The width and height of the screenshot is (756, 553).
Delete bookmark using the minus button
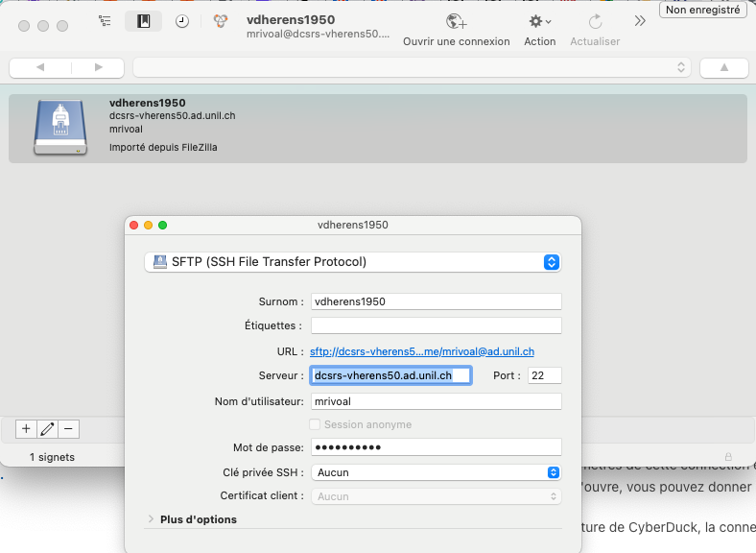[68, 429]
